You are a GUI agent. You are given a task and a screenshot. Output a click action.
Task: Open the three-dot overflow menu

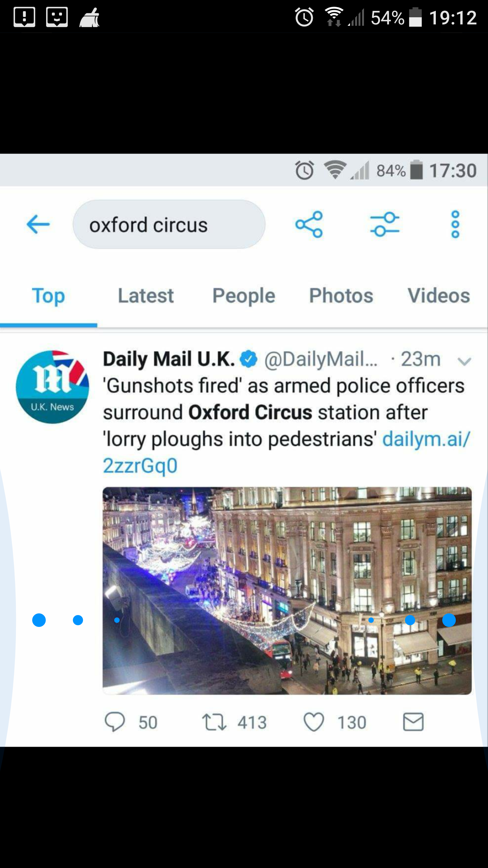pos(455,224)
